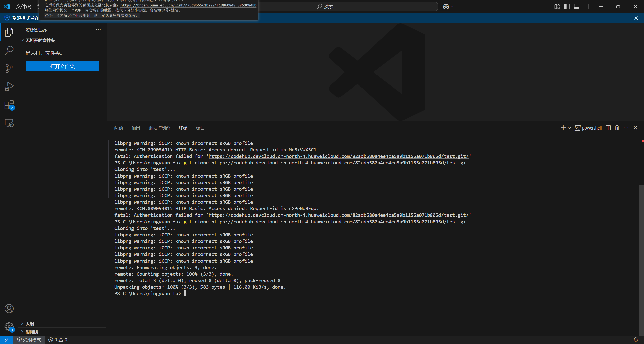Click the 打开文件夹 button
This screenshot has height=344, width=644.
coord(62,66)
